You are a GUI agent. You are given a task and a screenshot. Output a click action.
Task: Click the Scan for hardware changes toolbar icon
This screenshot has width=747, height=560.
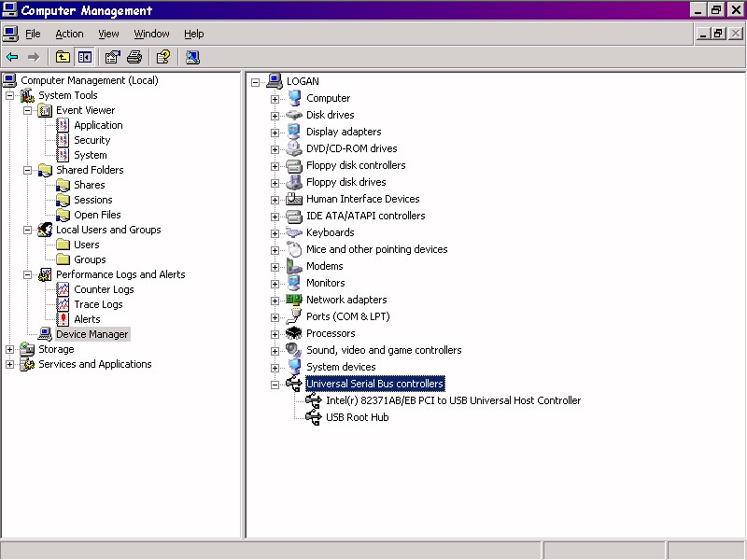(192, 57)
